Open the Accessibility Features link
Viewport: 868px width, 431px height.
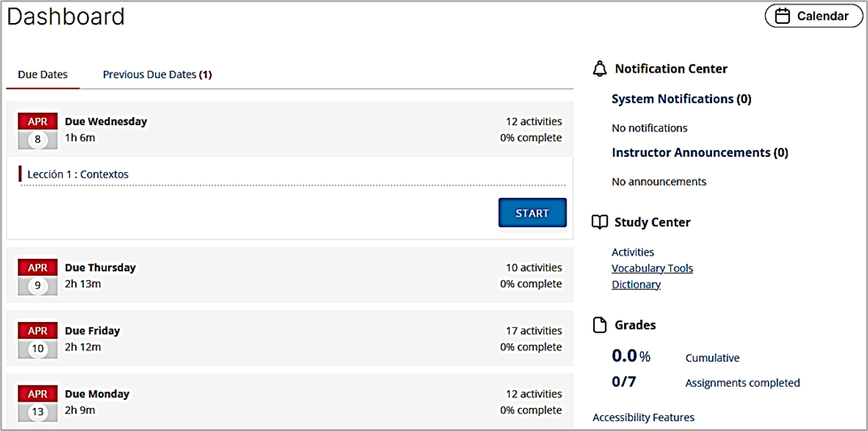tap(644, 417)
